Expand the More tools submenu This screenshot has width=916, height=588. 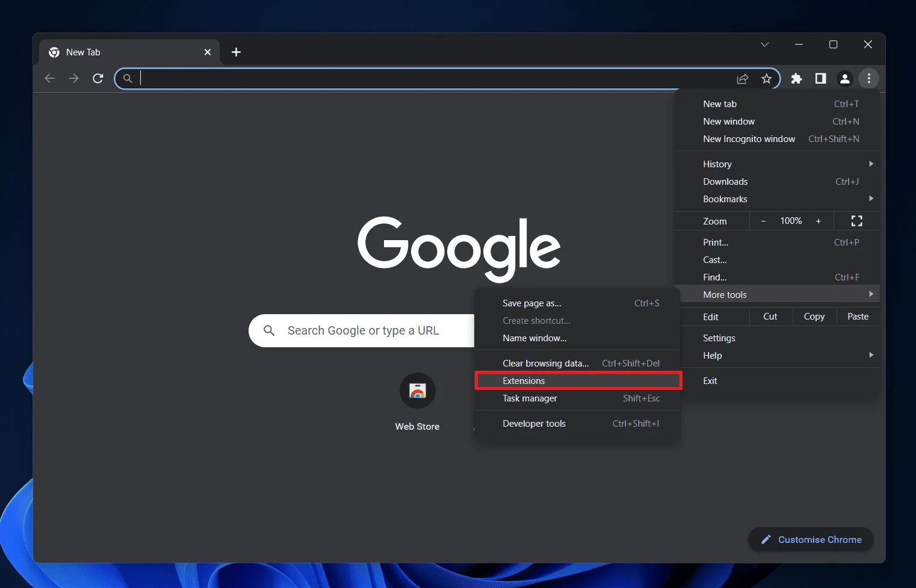777,294
